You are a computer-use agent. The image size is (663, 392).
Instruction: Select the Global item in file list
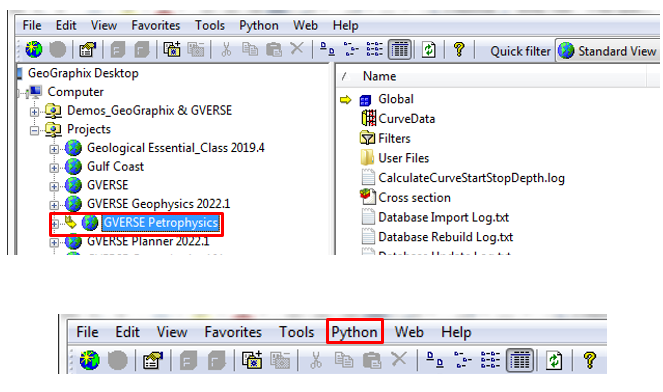(x=396, y=99)
